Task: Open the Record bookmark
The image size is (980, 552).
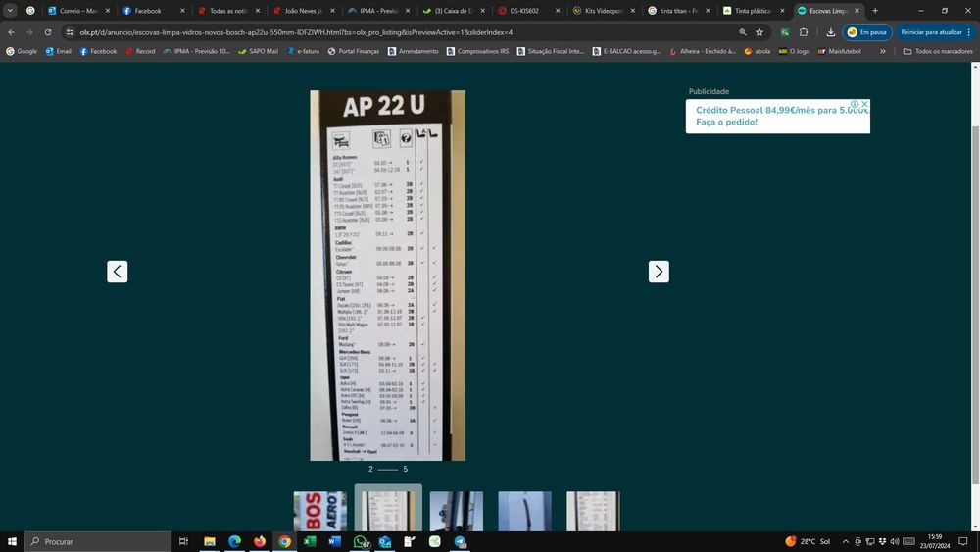Action: click(140, 51)
